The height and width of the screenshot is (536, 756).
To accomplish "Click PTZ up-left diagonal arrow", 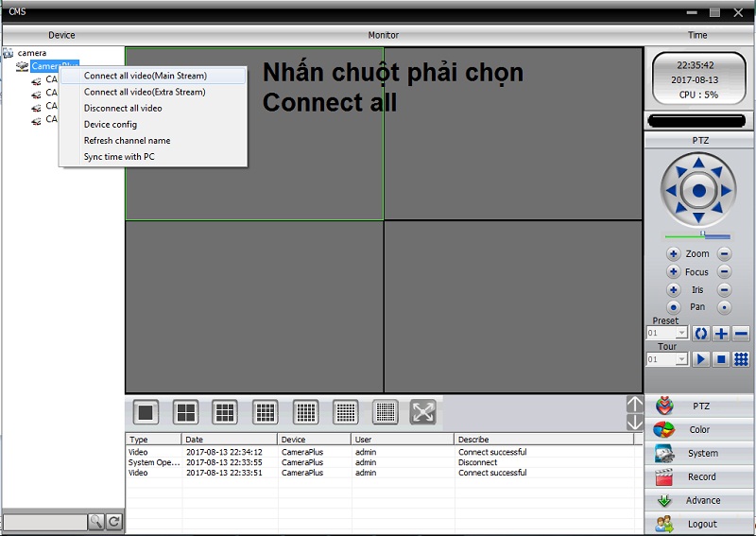I will coord(680,171).
